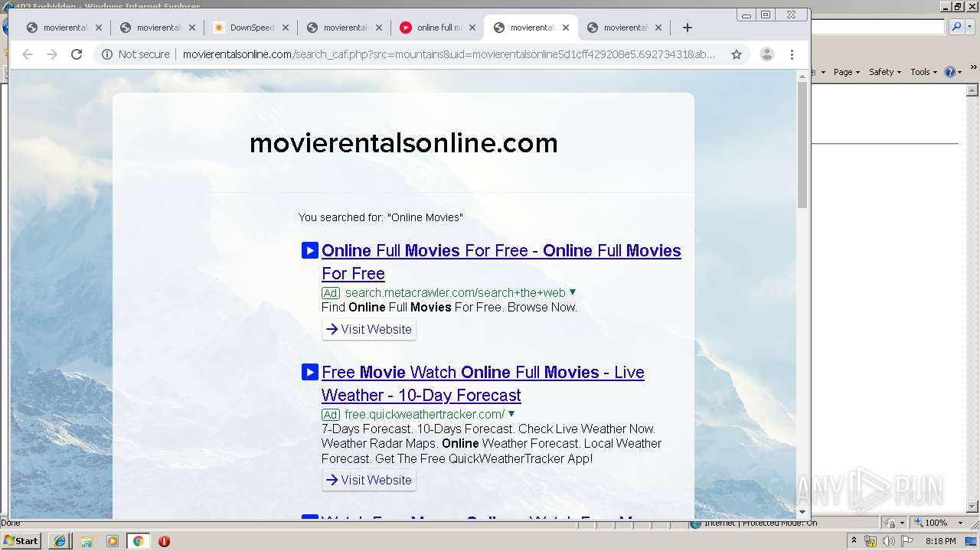Click 'You searched for: Online Movies' text

381,217
